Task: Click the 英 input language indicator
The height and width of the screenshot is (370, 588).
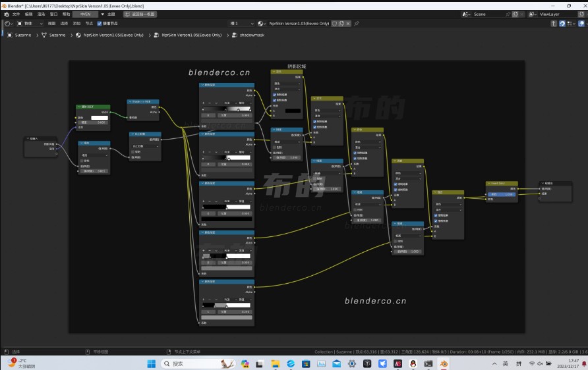Action: click(x=506, y=363)
